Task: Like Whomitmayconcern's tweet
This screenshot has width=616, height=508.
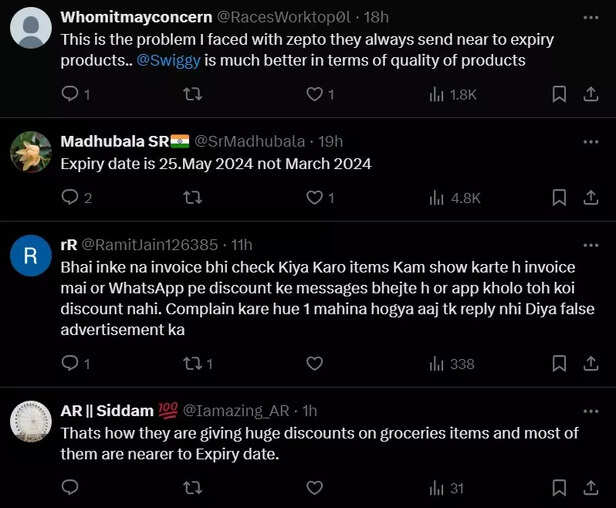Action: [x=314, y=94]
